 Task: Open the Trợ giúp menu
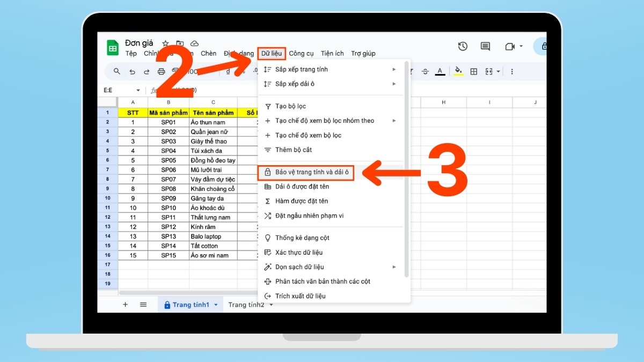pos(363,54)
